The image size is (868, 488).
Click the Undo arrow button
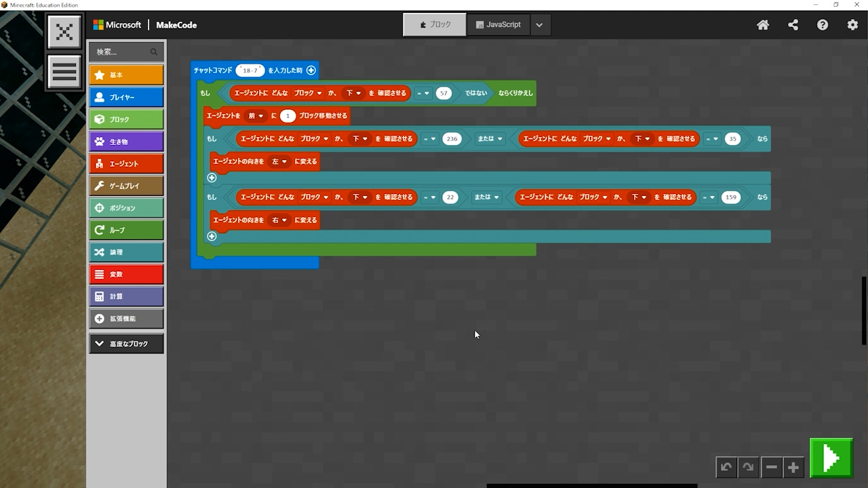point(726,467)
